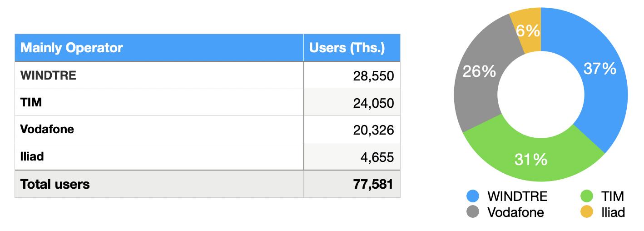Select the Total users footer cell
The width and height of the screenshot is (644, 231).
[159, 184]
